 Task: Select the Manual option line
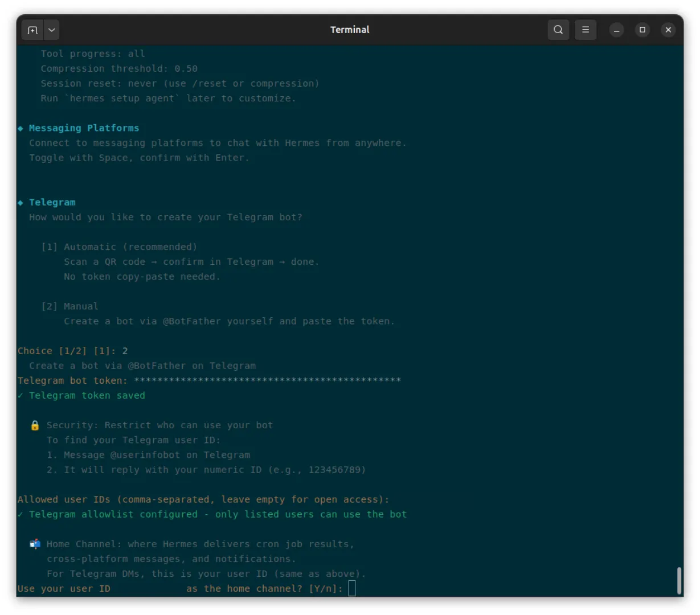(x=69, y=306)
